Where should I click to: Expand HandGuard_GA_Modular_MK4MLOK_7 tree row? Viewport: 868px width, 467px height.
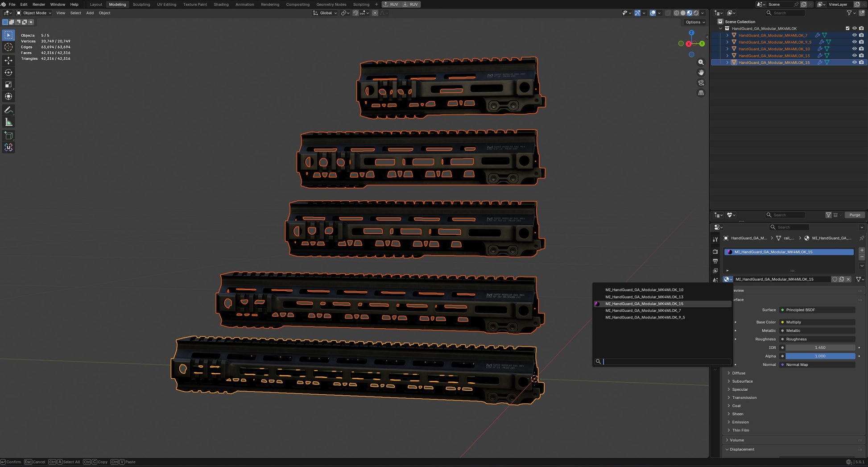click(727, 35)
